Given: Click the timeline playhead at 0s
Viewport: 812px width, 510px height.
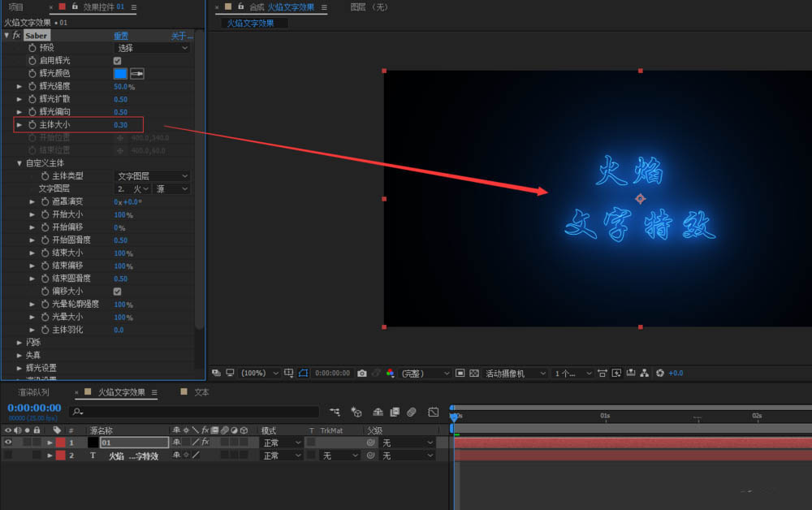Looking at the screenshot, I should (454, 417).
